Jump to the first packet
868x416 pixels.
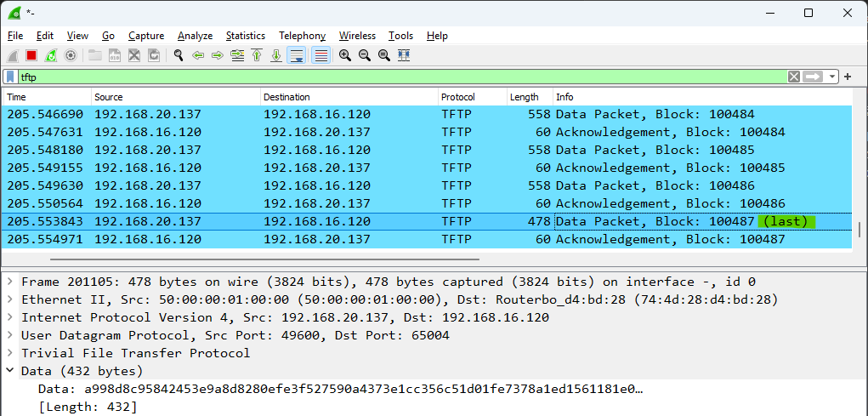[x=257, y=55]
